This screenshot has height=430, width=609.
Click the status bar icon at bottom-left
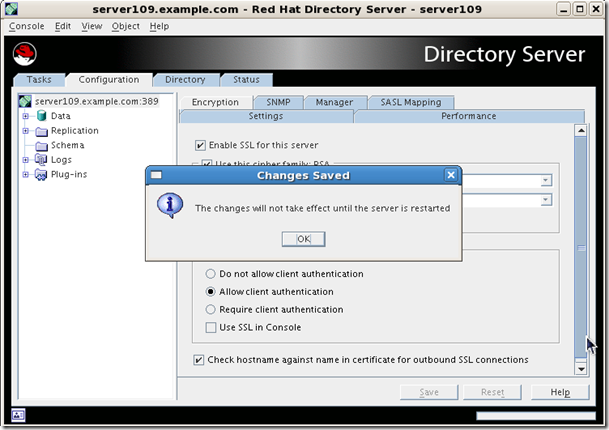(x=18, y=415)
